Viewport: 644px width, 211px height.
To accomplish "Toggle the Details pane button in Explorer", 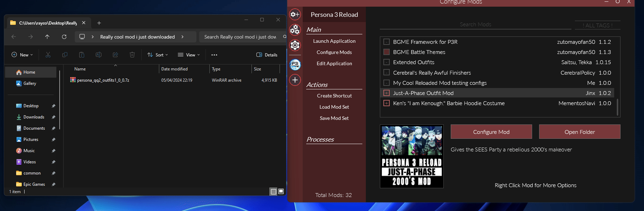I will [x=267, y=55].
